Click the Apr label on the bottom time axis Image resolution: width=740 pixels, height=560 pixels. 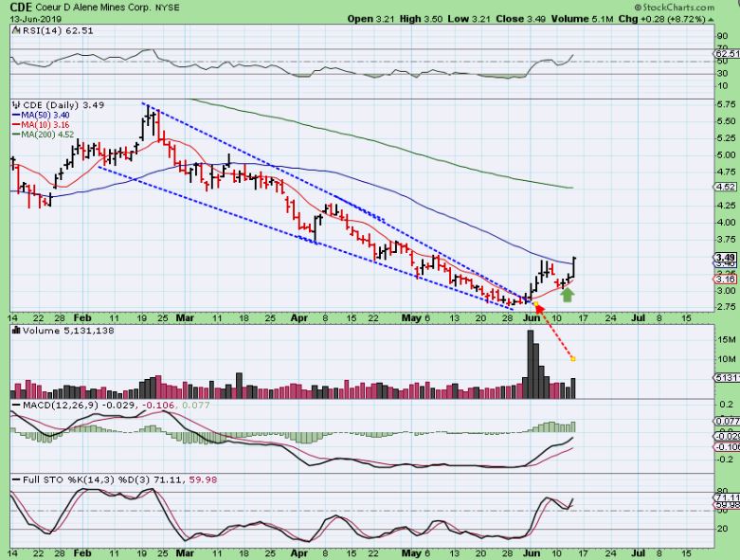tap(299, 553)
